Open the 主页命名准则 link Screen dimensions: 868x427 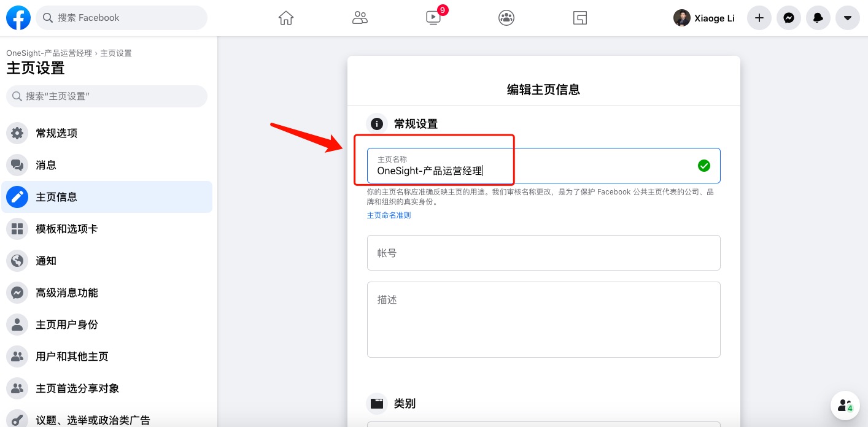[x=389, y=215]
